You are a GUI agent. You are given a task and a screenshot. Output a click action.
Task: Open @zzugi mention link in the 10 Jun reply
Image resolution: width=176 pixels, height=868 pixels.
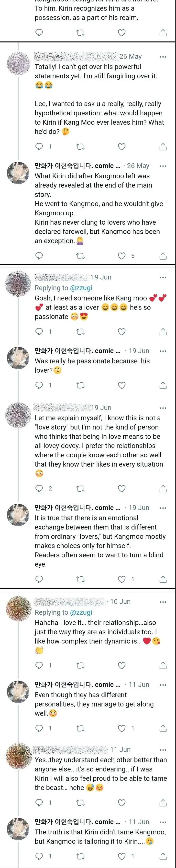(x=81, y=612)
